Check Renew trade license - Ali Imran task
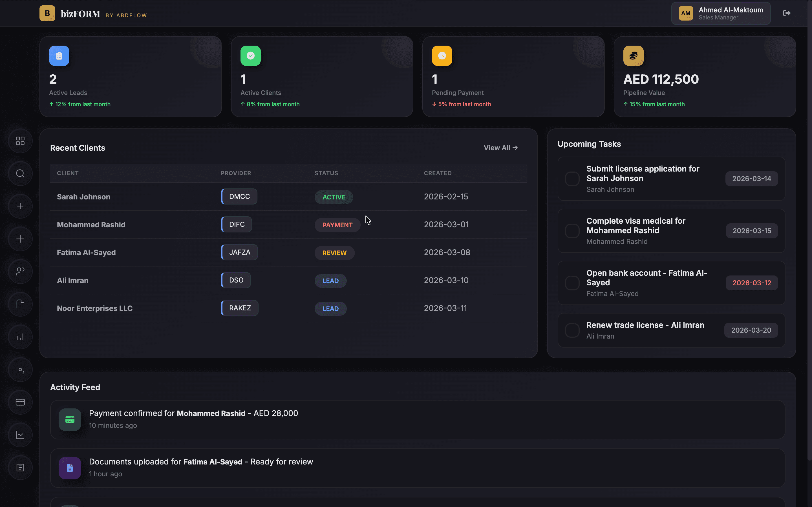Screen dimensions: 812x507 pos(572,330)
